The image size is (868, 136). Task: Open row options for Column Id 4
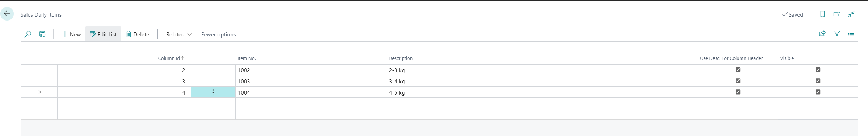tap(213, 92)
